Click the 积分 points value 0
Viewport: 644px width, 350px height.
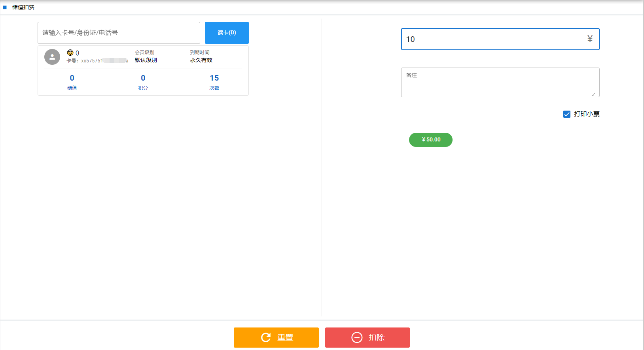(143, 78)
